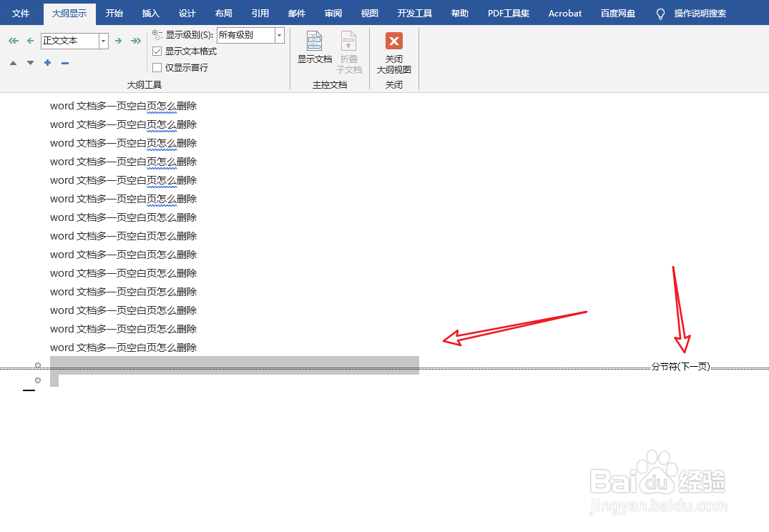The image size is (769, 532).
Task: Toggle 显示文本格式 checkbox
Action: (157, 51)
